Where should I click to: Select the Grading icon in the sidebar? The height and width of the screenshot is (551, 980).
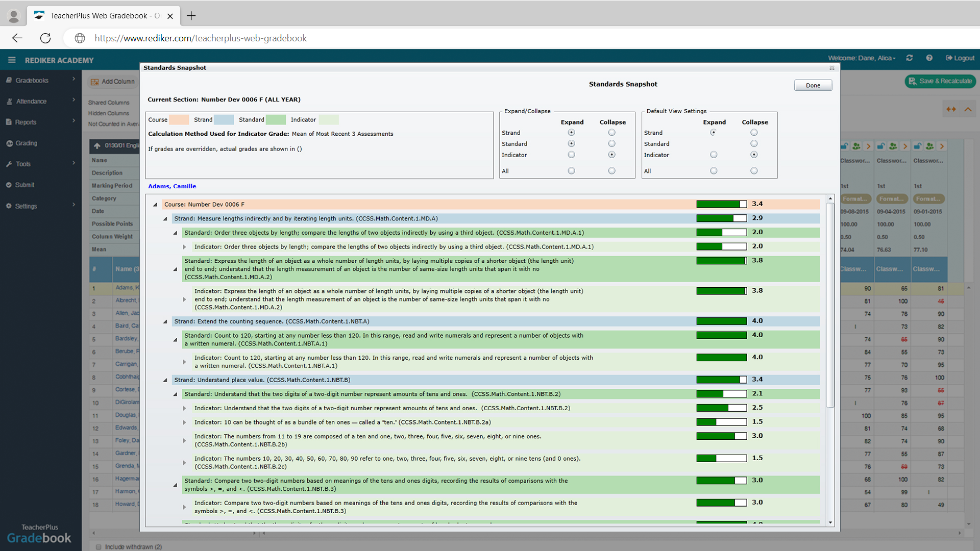pyautogui.click(x=9, y=143)
